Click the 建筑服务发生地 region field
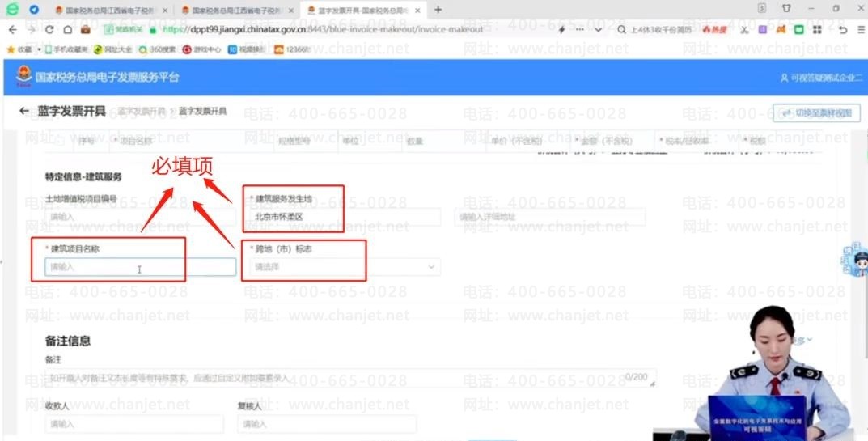The image size is (868, 441). click(x=345, y=217)
